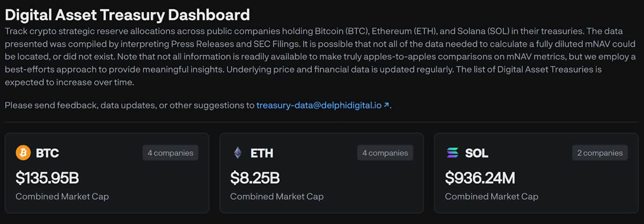Click the $8.25B market cap value
644x224 pixels.
pyautogui.click(x=255, y=177)
